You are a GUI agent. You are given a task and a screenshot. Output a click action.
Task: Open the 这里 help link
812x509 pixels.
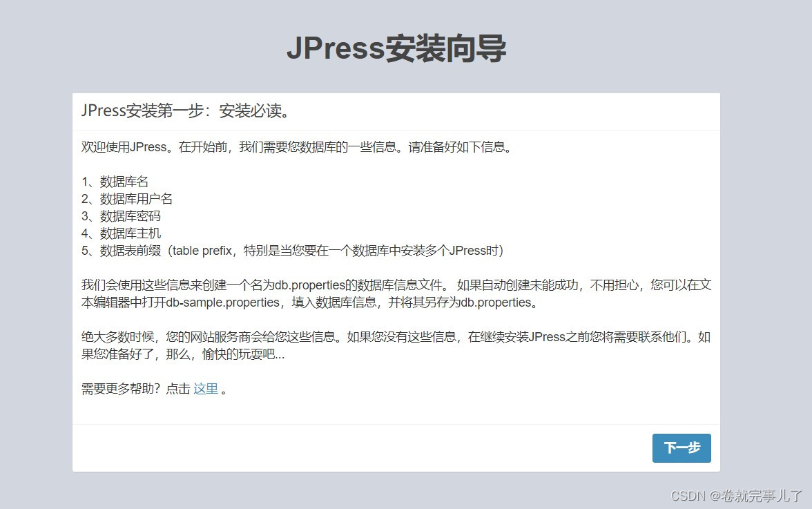206,389
